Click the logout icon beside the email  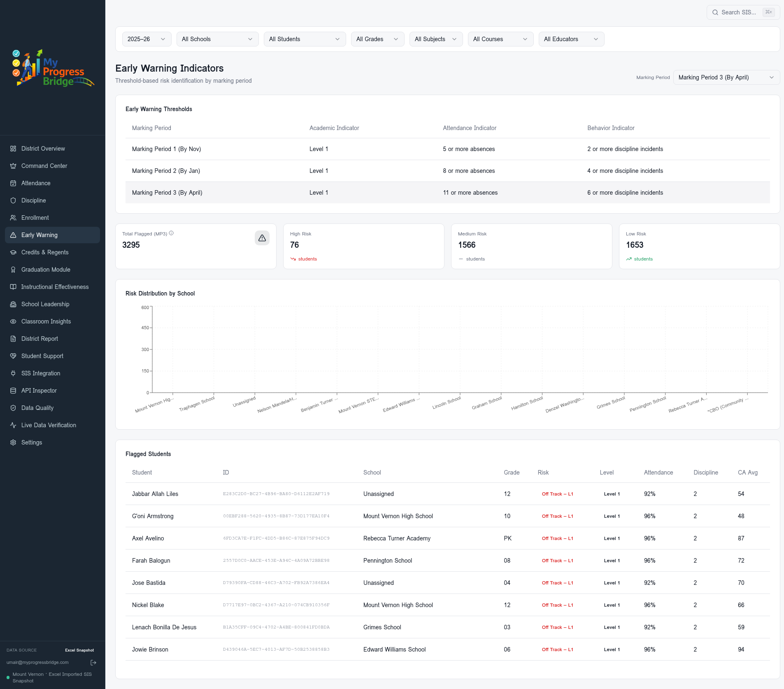tap(93, 663)
